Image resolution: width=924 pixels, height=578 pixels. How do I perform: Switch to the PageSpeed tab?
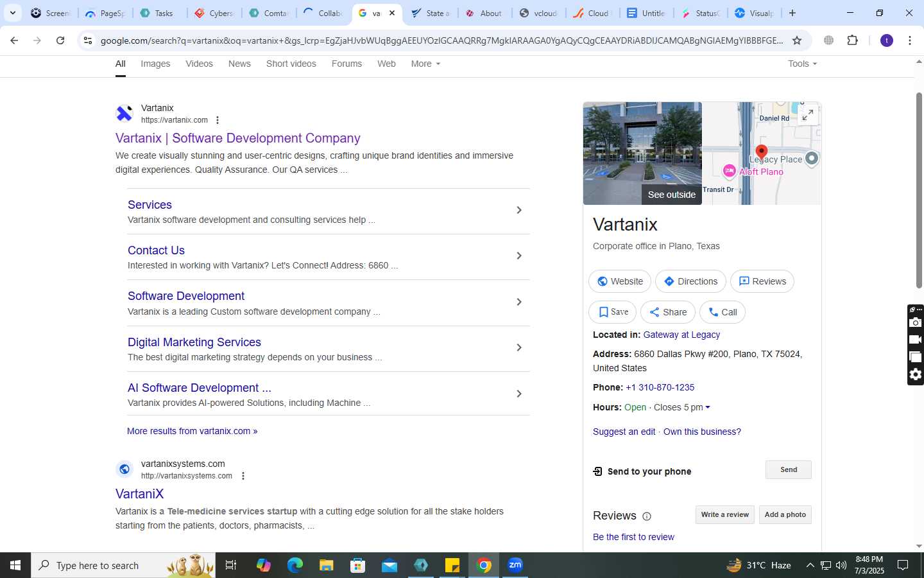click(105, 13)
